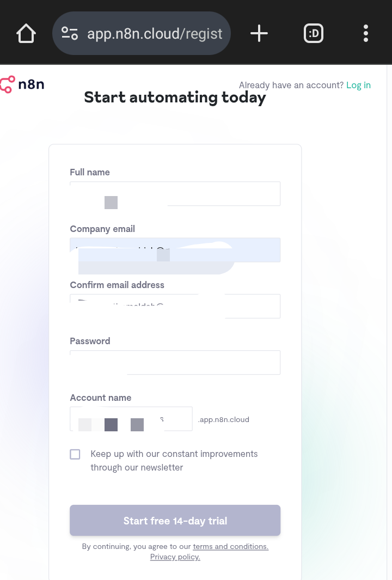Click the .app.n8n.cloud domain suffix text
Viewport: 392px width, 580px height.
[x=224, y=419]
